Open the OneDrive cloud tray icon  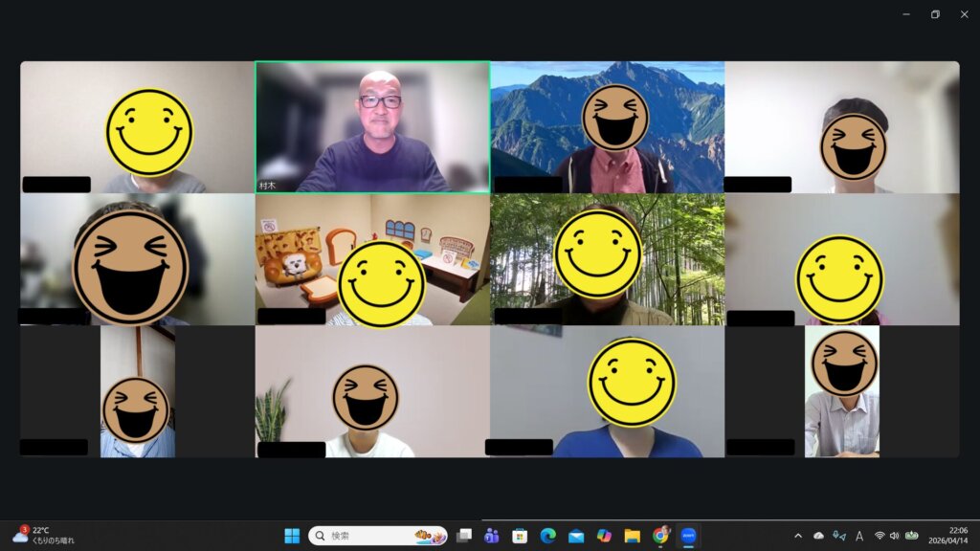[x=818, y=536]
